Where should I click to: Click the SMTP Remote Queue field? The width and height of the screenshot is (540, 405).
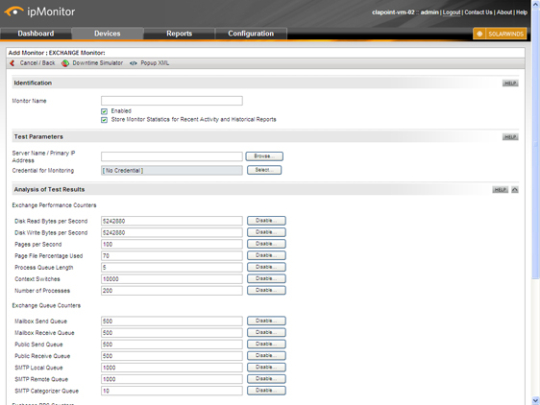pyautogui.click(x=172, y=379)
